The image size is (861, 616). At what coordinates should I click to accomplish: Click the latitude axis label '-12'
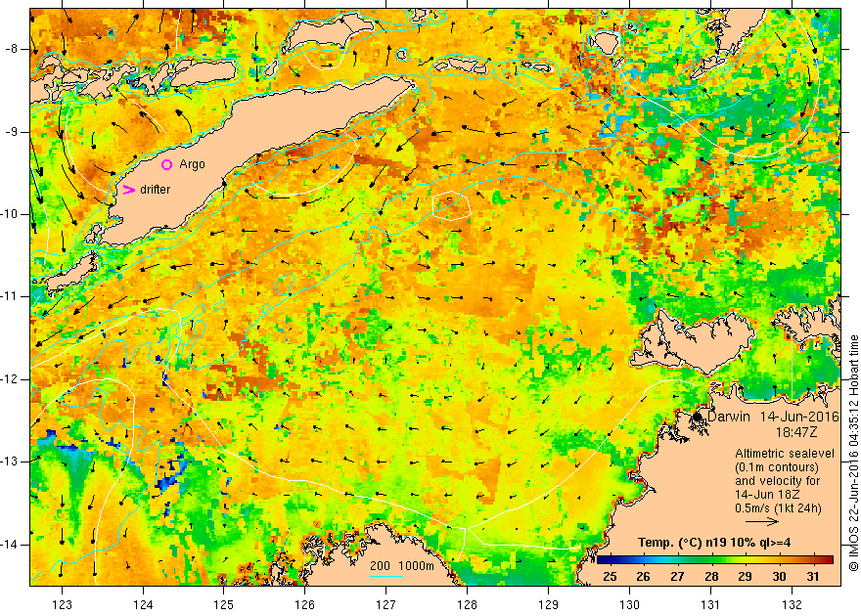pyautogui.click(x=10, y=379)
